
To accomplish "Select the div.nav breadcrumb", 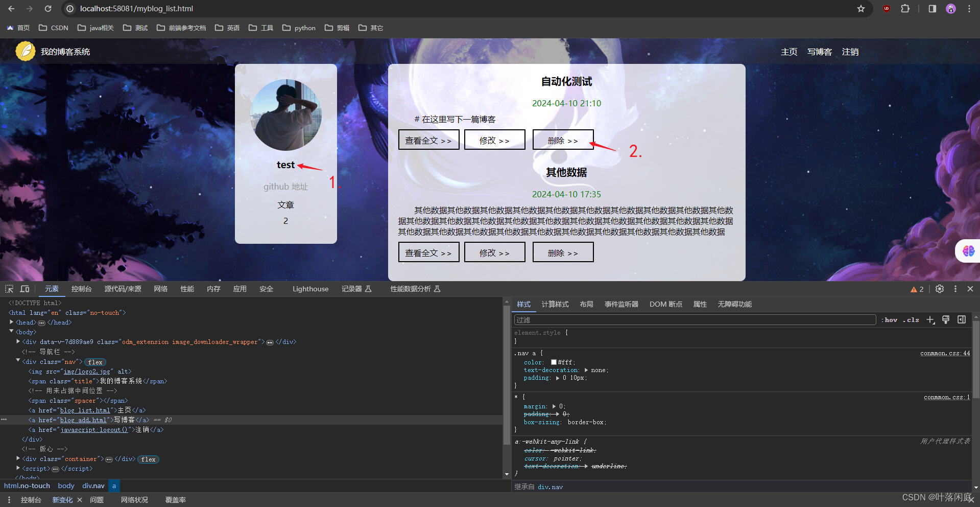I will (93, 486).
